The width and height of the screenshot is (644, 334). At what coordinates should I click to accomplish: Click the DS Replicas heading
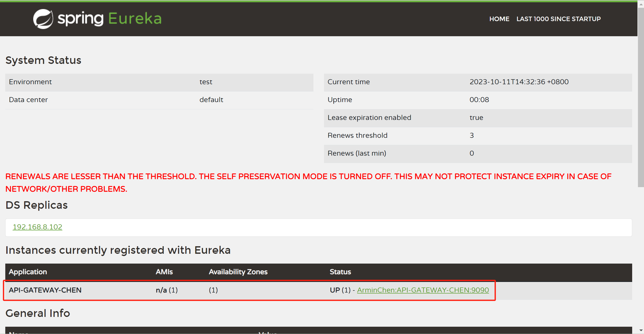pos(37,205)
